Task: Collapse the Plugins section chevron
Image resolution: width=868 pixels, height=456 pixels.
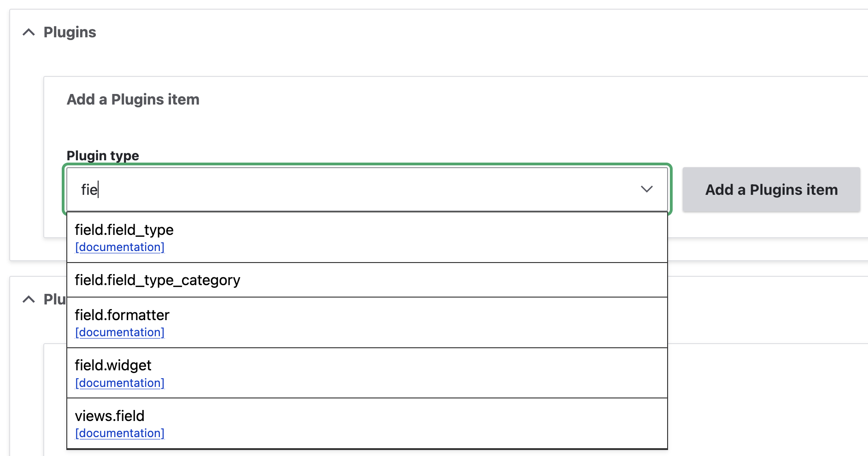Action: [29, 32]
